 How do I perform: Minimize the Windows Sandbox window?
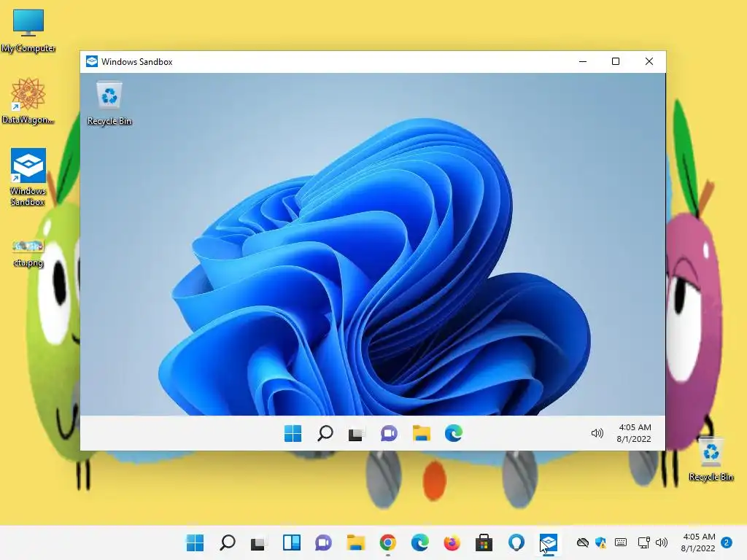583,61
